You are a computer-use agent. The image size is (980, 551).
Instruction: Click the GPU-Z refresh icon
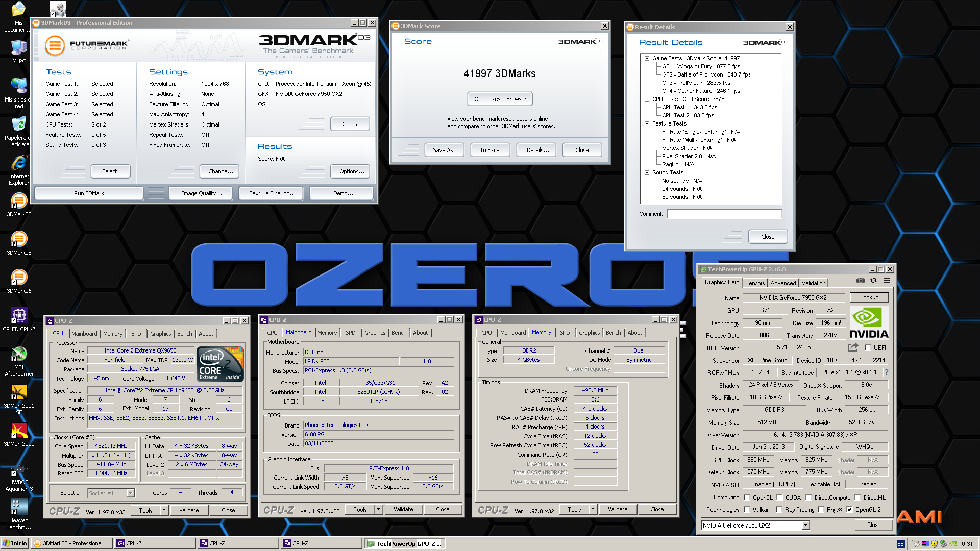(x=873, y=281)
